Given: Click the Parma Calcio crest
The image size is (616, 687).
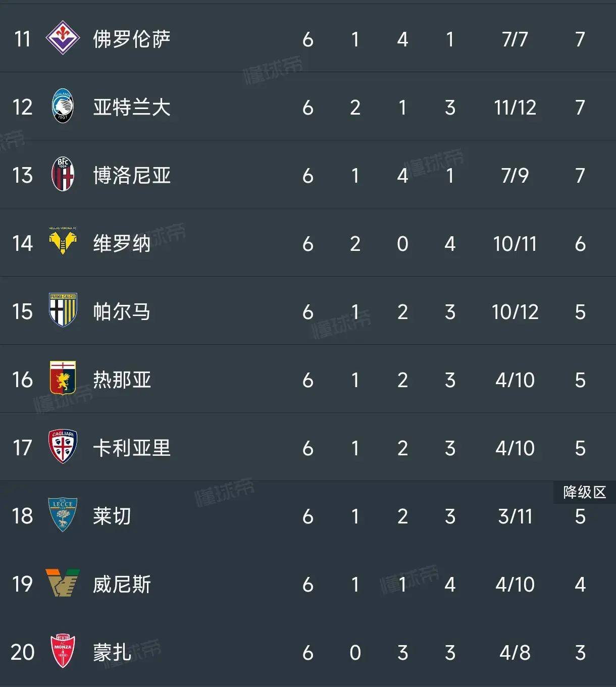Looking at the screenshot, I should (63, 310).
